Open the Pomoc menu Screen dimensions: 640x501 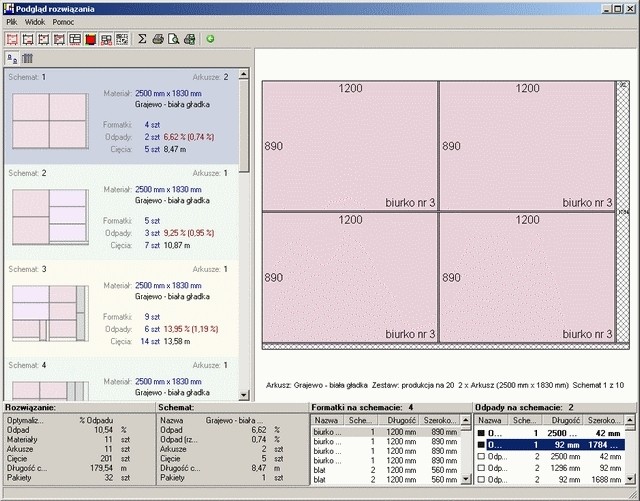[63, 22]
